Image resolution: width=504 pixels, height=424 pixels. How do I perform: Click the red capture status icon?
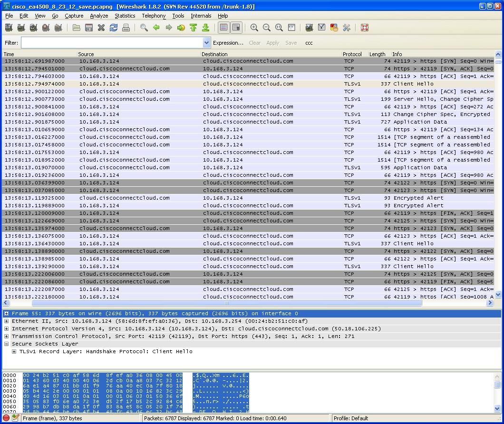[x=6, y=418]
